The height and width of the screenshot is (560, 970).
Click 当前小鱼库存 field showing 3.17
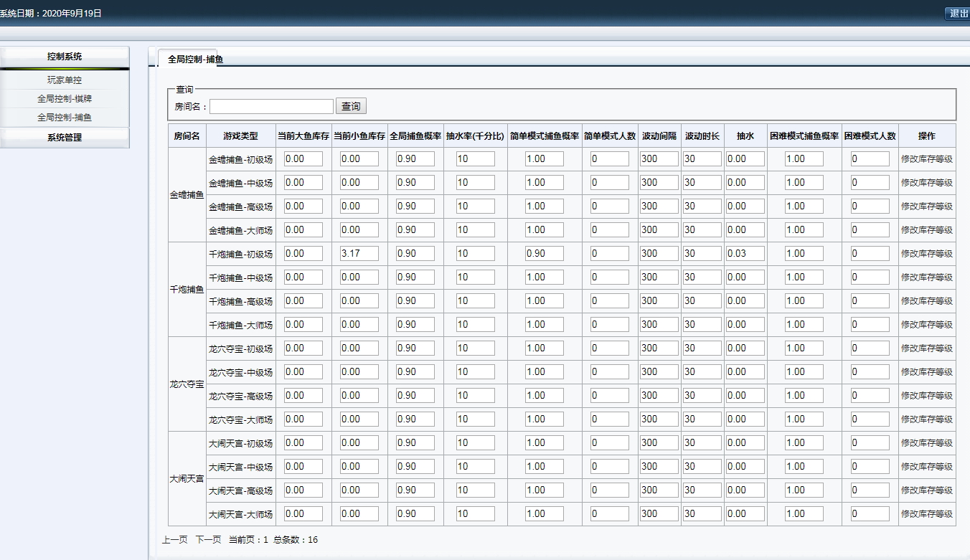coord(359,254)
